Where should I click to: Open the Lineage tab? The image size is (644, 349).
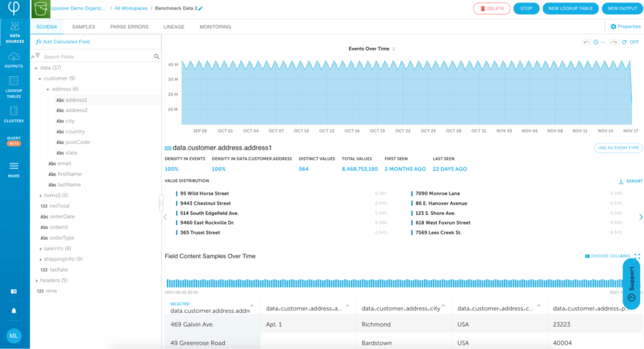(174, 26)
